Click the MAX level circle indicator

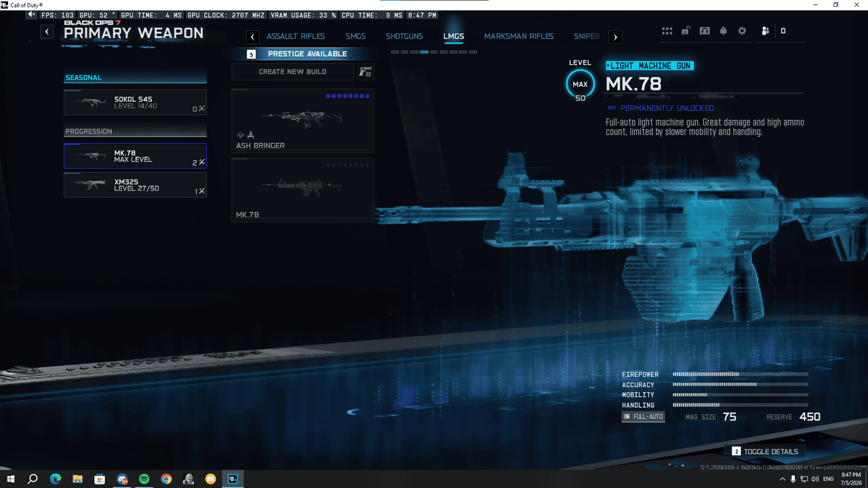[x=580, y=84]
